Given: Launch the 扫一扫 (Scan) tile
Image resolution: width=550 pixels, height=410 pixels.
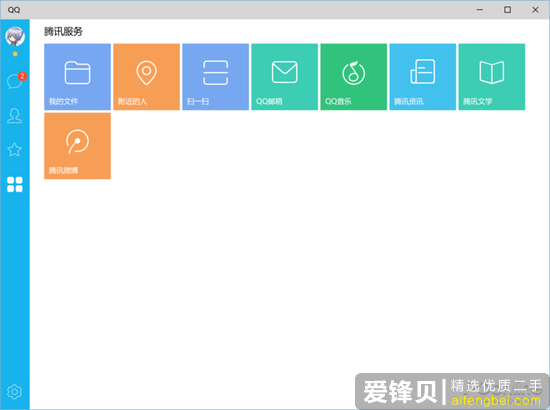Looking at the screenshot, I should point(216,77).
